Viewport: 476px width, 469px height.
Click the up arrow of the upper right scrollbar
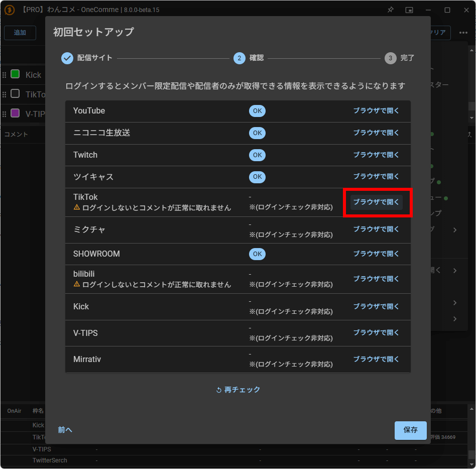point(471,50)
